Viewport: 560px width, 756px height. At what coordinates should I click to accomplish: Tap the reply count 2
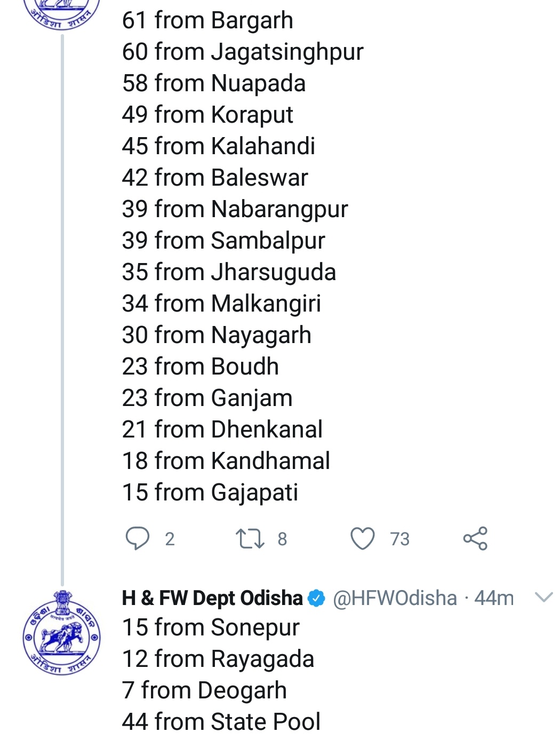[x=170, y=539]
